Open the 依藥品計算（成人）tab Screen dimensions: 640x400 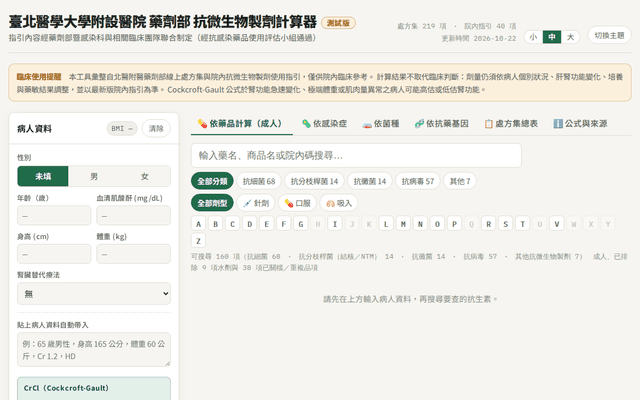[x=242, y=124]
